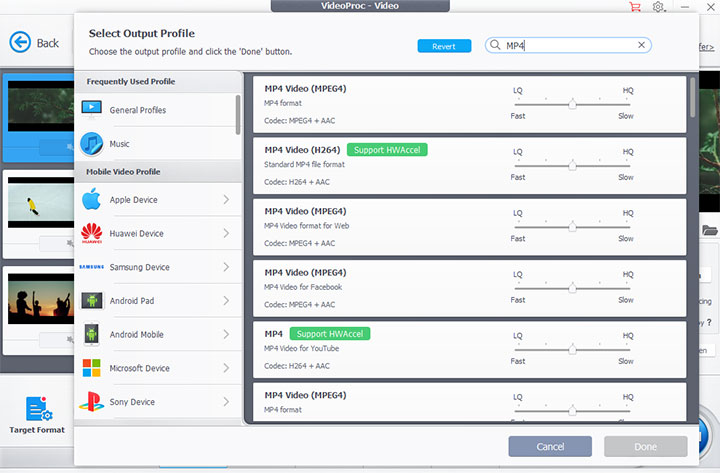The width and height of the screenshot is (720, 473).
Task: Expand the Android Mobile chevron
Action: 226,335
